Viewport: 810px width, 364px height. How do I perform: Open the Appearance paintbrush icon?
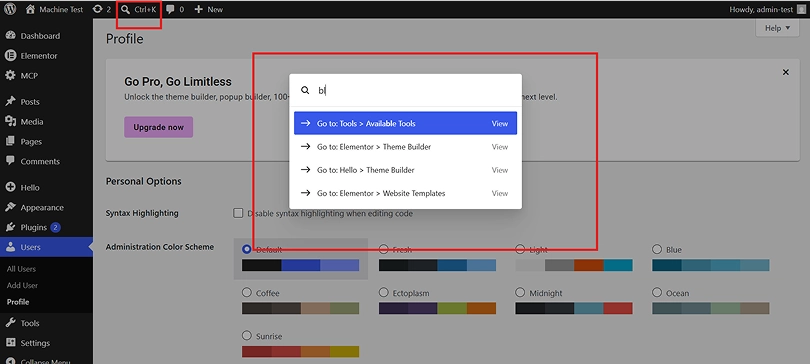[10, 208]
